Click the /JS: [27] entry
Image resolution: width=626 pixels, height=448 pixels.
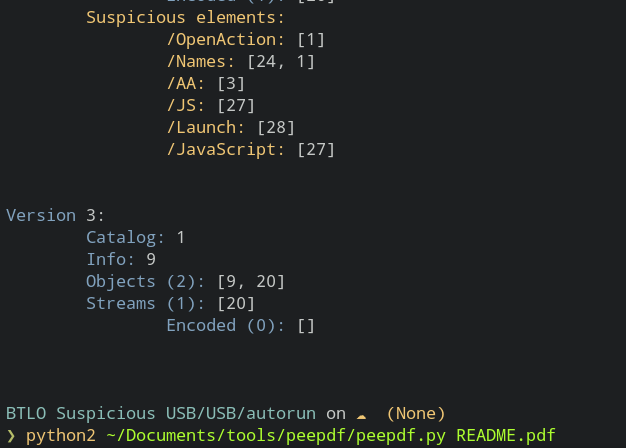210,106
